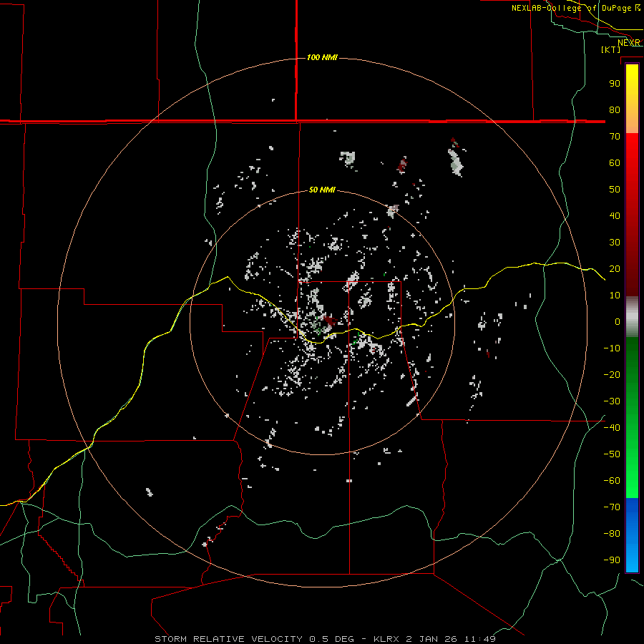
Task: Select the 50 velocity scale value
Action: point(615,190)
